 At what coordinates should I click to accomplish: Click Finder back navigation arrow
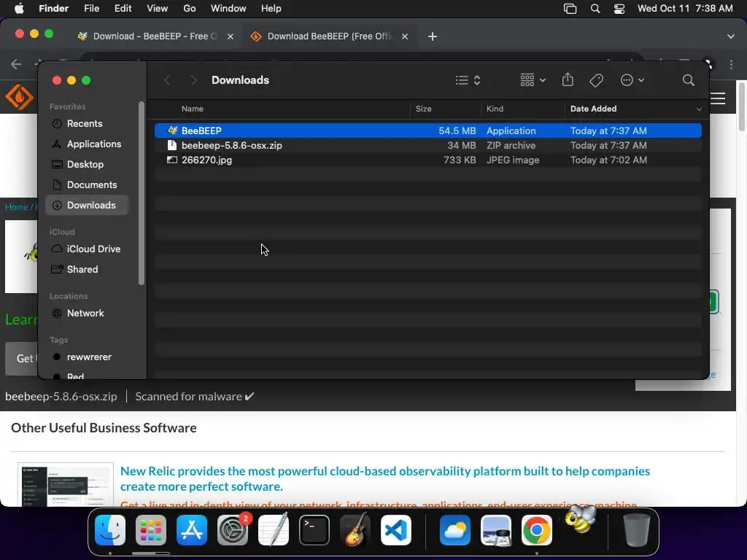pos(167,80)
